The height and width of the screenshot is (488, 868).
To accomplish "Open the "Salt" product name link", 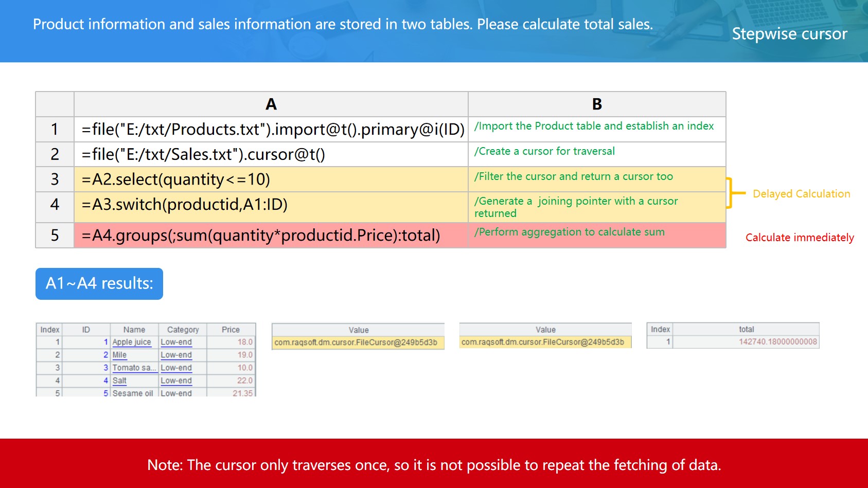I will click(119, 381).
